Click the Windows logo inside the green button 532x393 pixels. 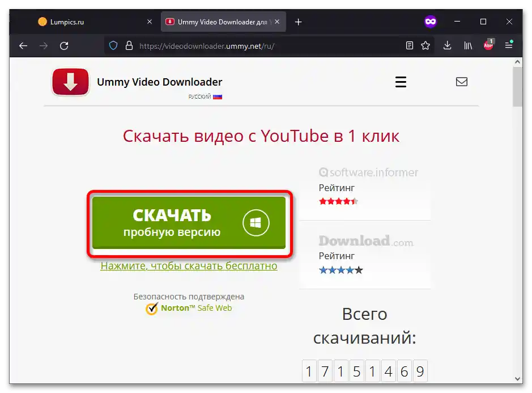255,222
